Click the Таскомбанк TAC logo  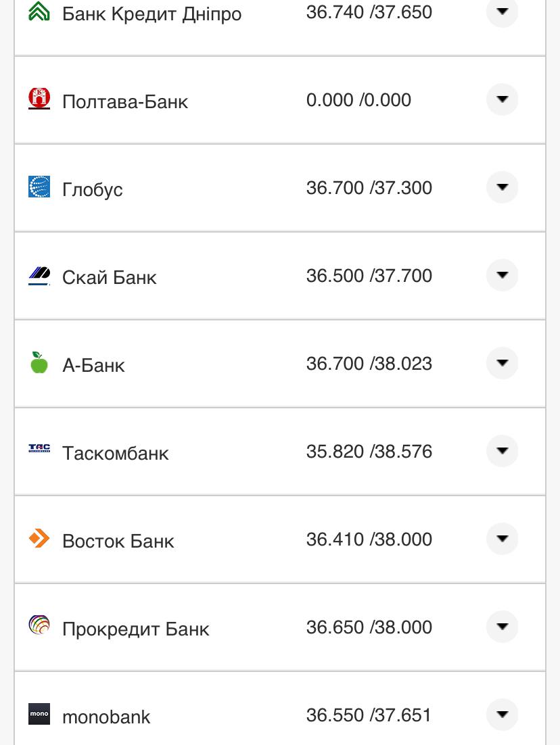[39, 448]
